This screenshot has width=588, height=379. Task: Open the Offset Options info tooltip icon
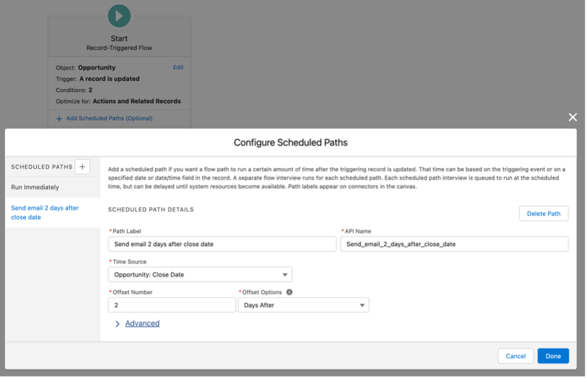click(x=289, y=292)
